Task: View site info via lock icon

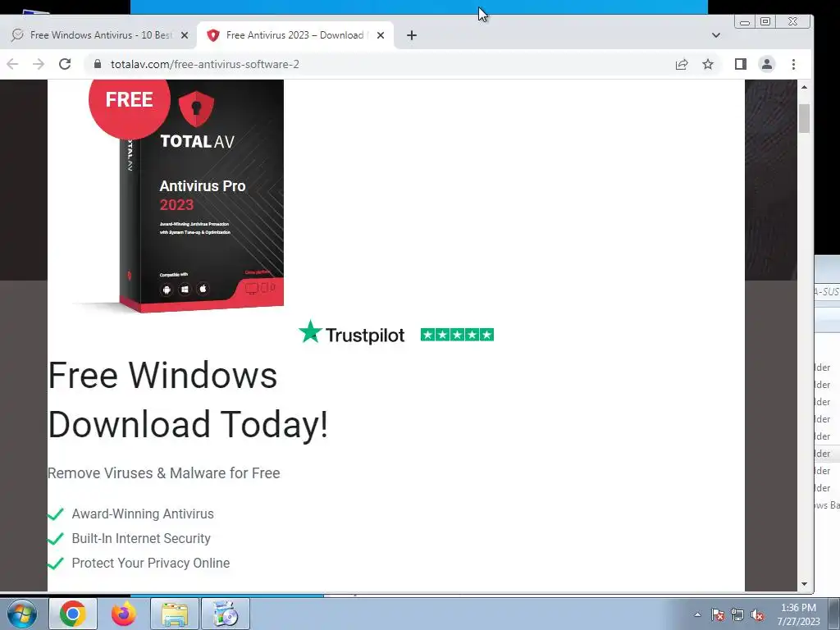Action: click(x=98, y=64)
